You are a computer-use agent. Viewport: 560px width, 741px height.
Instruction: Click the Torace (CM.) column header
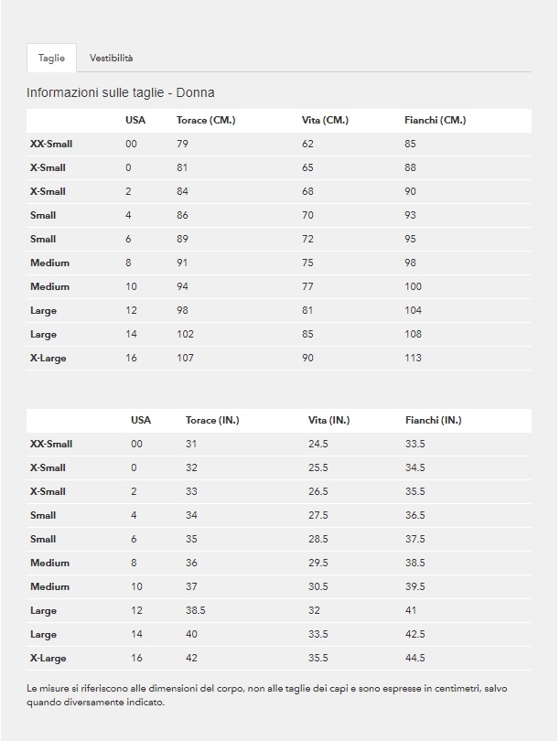click(206, 121)
